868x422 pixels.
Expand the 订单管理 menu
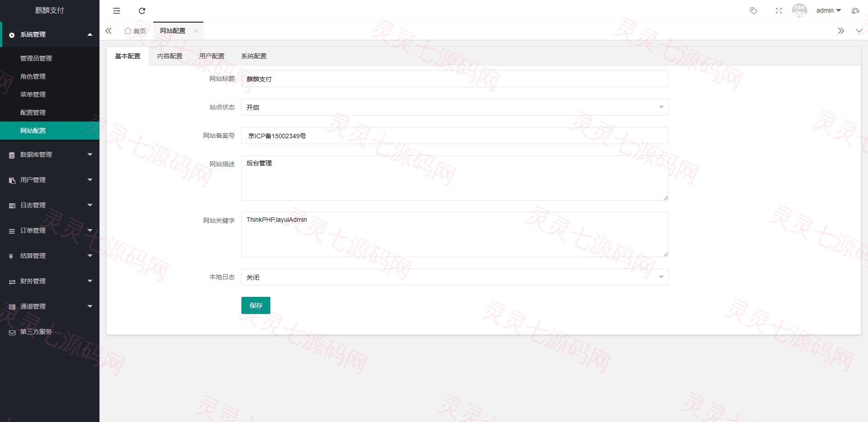(x=50, y=230)
